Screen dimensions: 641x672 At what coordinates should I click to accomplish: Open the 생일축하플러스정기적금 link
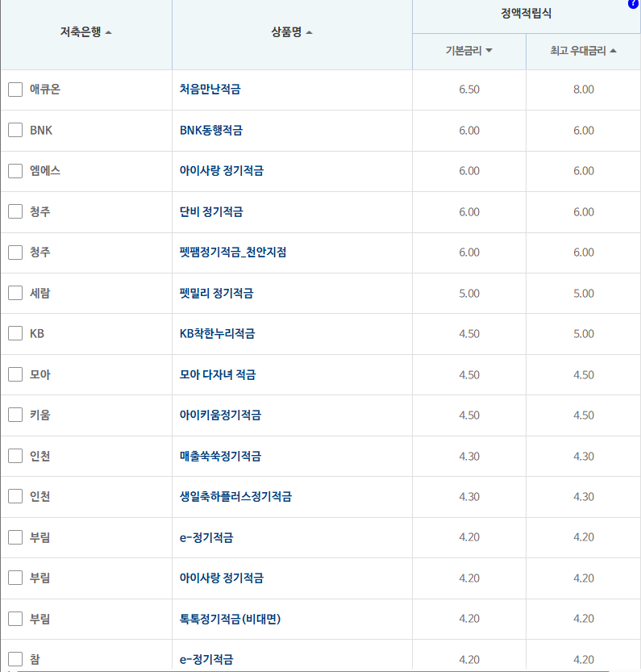pos(235,496)
